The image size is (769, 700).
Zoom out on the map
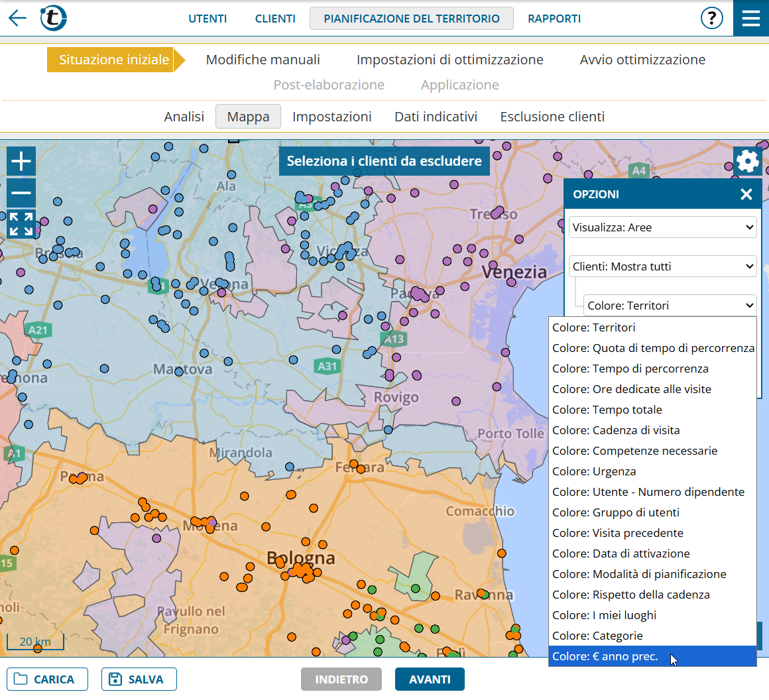click(21, 193)
